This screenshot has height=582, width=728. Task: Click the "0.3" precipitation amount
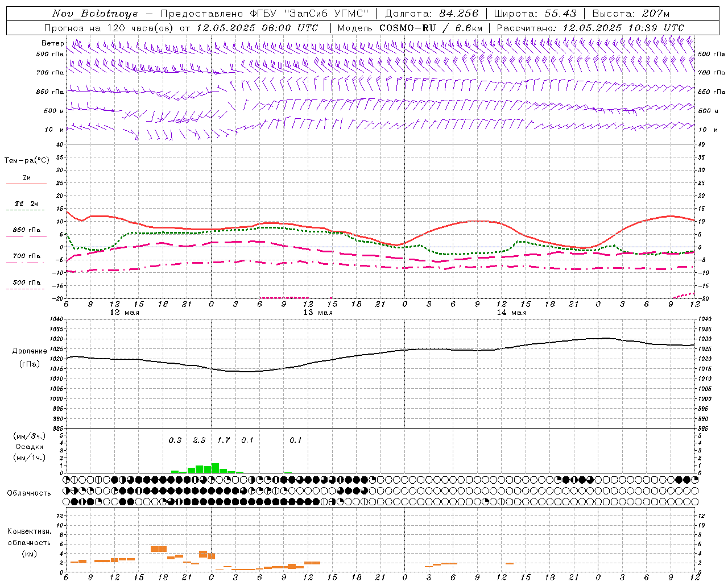175,440
